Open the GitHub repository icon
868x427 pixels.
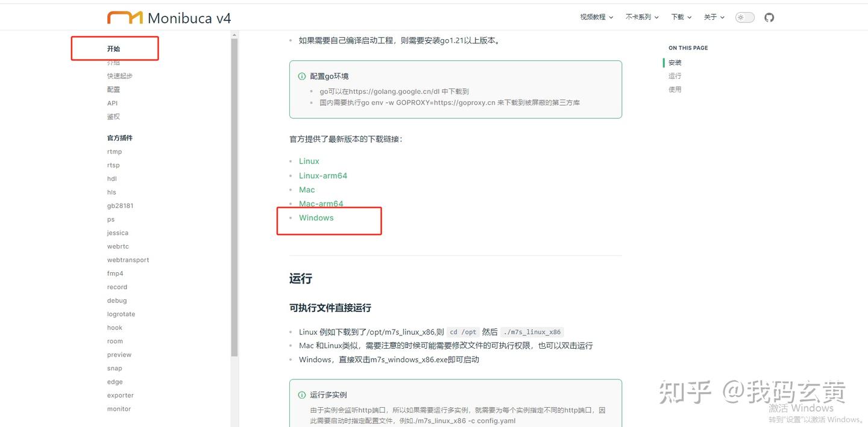click(769, 17)
